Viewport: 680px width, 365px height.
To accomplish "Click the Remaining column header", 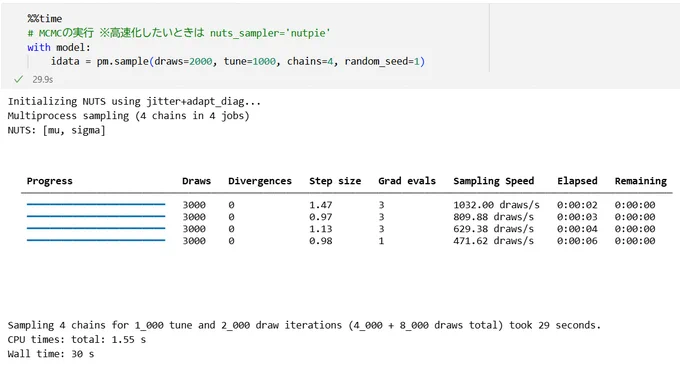I will point(641,181).
